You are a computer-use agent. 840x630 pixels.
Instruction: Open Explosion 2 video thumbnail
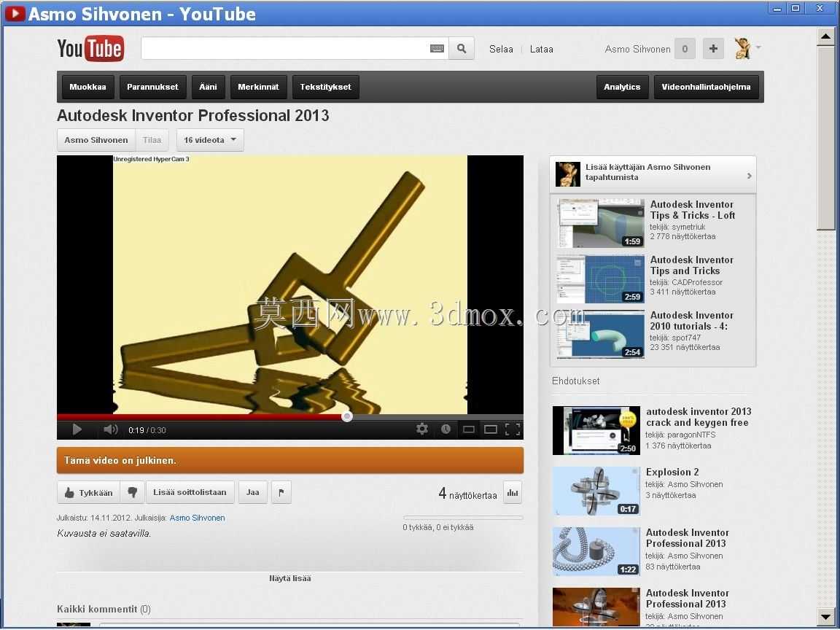596,491
